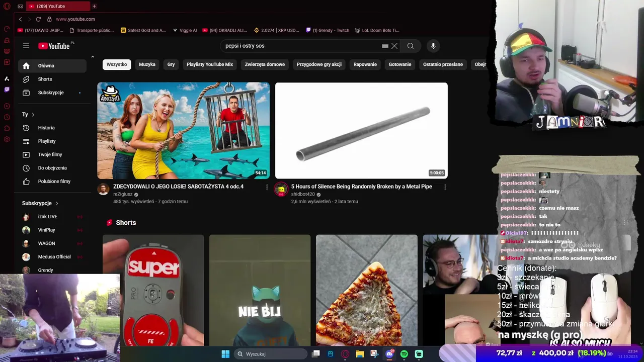644x362 pixels.
Task: Collapse the sidebar with the up chevron
Action: (93, 57)
